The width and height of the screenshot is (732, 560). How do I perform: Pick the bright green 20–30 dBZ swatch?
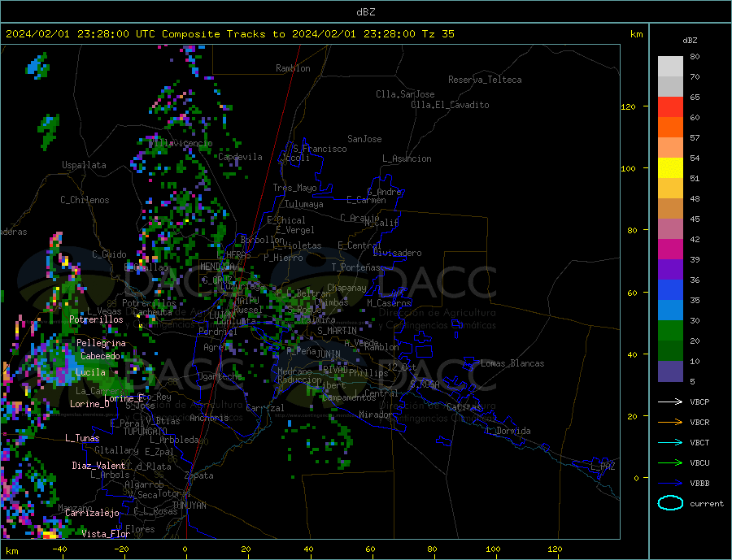coord(670,331)
